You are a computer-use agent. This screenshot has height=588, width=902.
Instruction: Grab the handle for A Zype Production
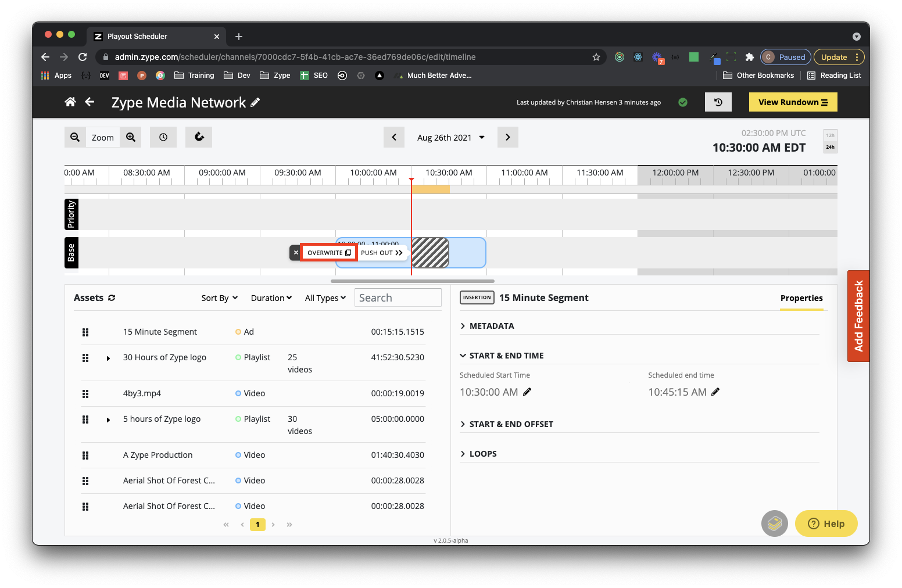(x=85, y=456)
